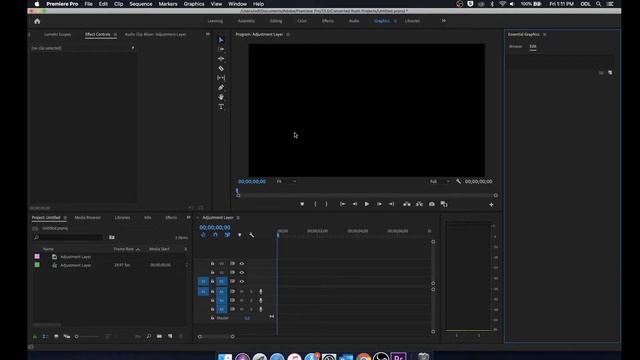Viewport: 640px width, 360px height.
Task: Open the Lumetri Scopes tab
Action: (58, 34)
